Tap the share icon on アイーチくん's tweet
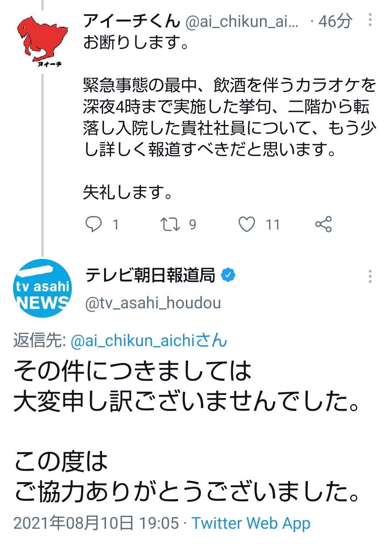The height and width of the screenshot is (544, 392). click(323, 224)
